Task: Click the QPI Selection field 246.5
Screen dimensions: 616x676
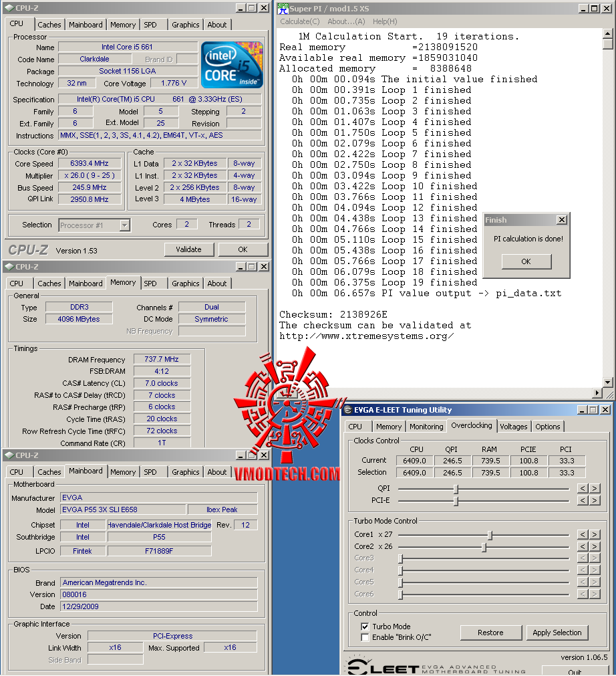Action: (452, 473)
